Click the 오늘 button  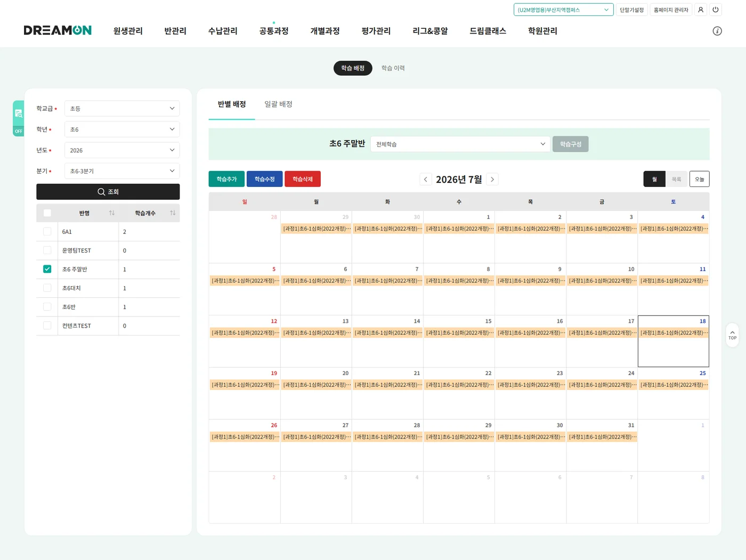pyautogui.click(x=700, y=179)
